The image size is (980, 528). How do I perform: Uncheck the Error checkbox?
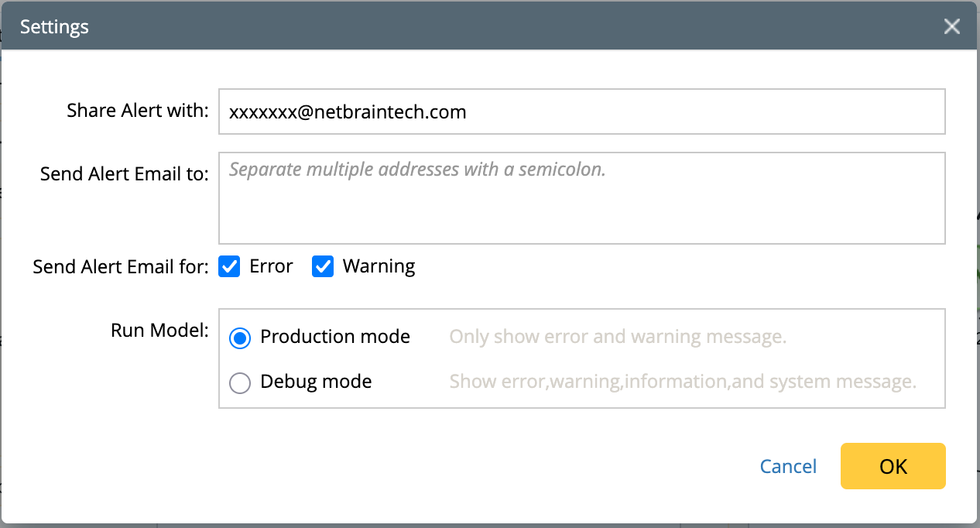pos(229,267)
